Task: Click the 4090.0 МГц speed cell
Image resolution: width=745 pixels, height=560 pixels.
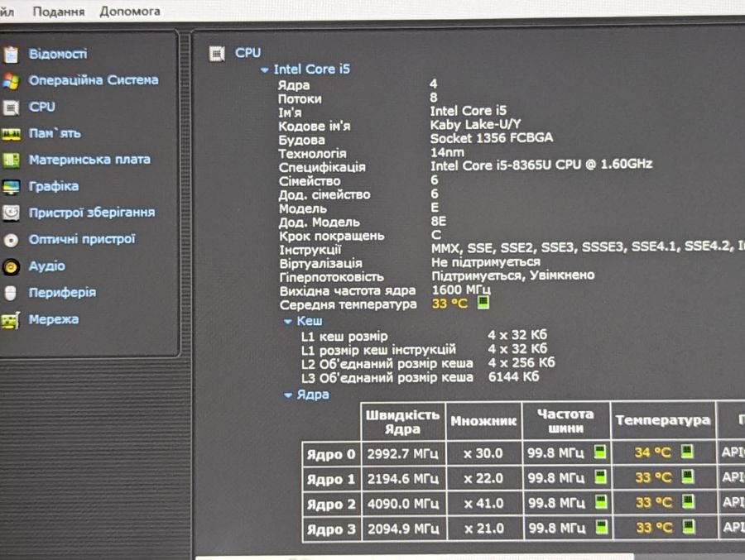Action: pyautogui.click(x=403, y=504)
